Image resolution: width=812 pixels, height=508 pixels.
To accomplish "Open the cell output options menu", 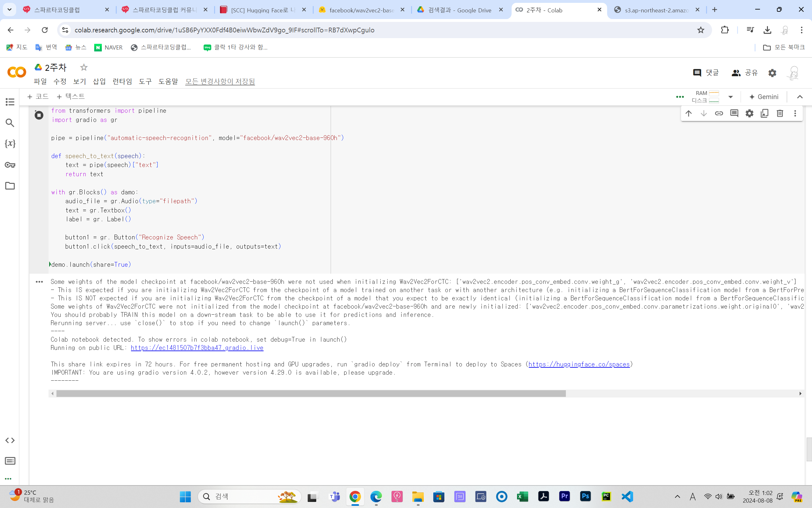I will (x=39, y=282).
